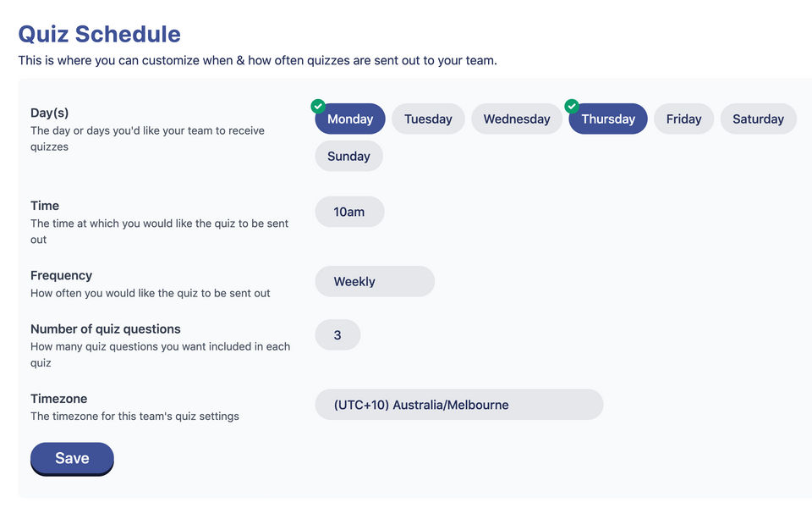This screenshot has height=508, width=812.
Task: Select the Frequency setting label
Action: click(x=61, y=275)
